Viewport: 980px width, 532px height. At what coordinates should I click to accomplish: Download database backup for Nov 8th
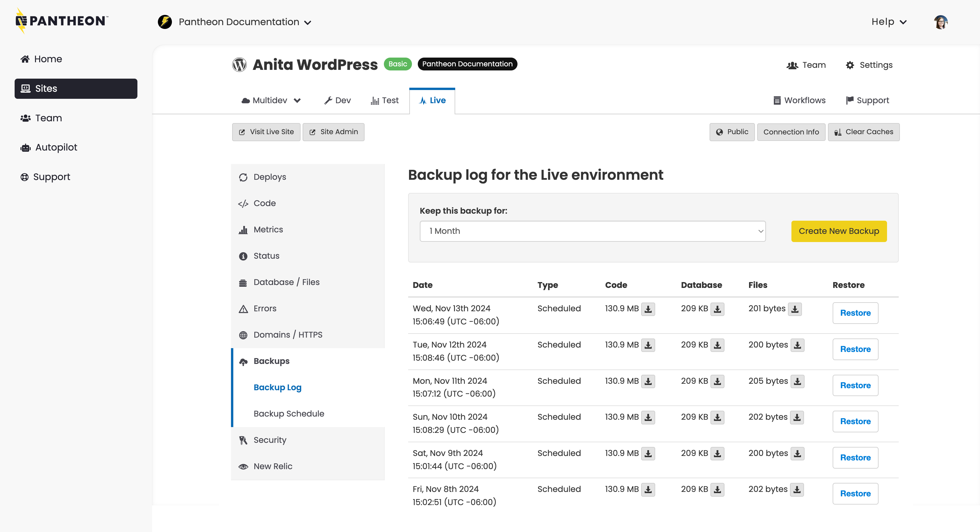717,490
